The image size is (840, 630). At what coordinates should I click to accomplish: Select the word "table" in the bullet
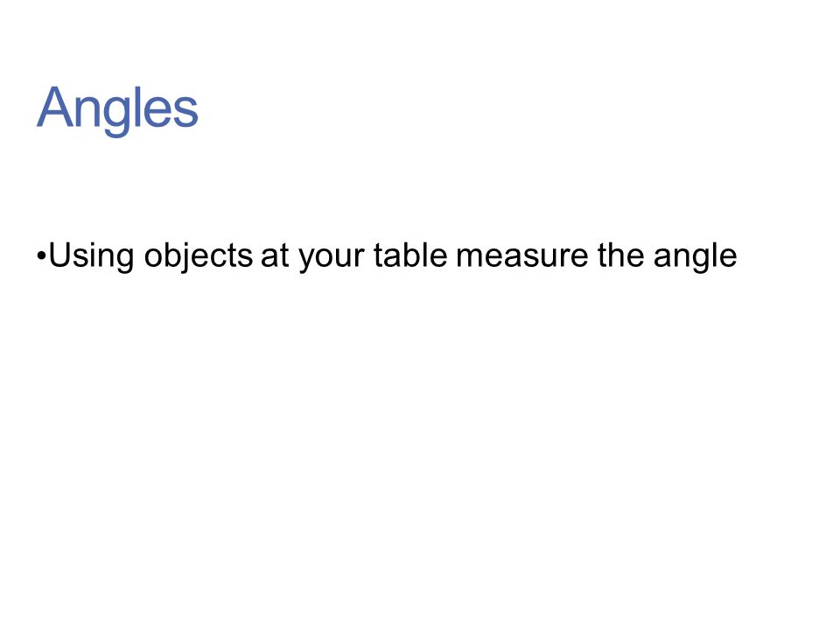pos(410,255)
